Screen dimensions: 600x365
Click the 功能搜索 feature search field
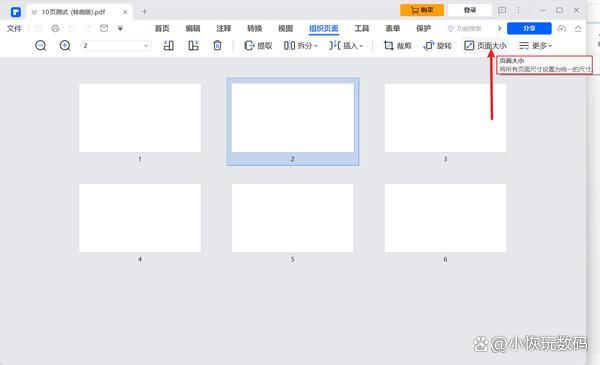(x=465, y=28)
